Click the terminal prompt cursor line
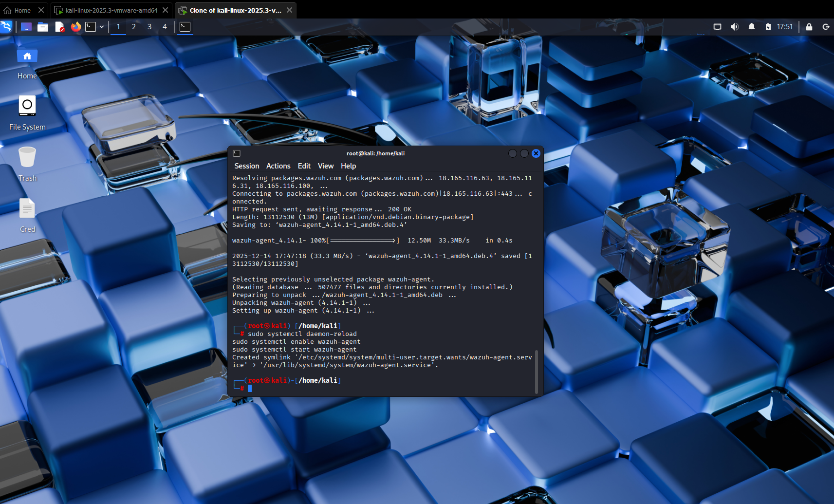 (242, 388)
